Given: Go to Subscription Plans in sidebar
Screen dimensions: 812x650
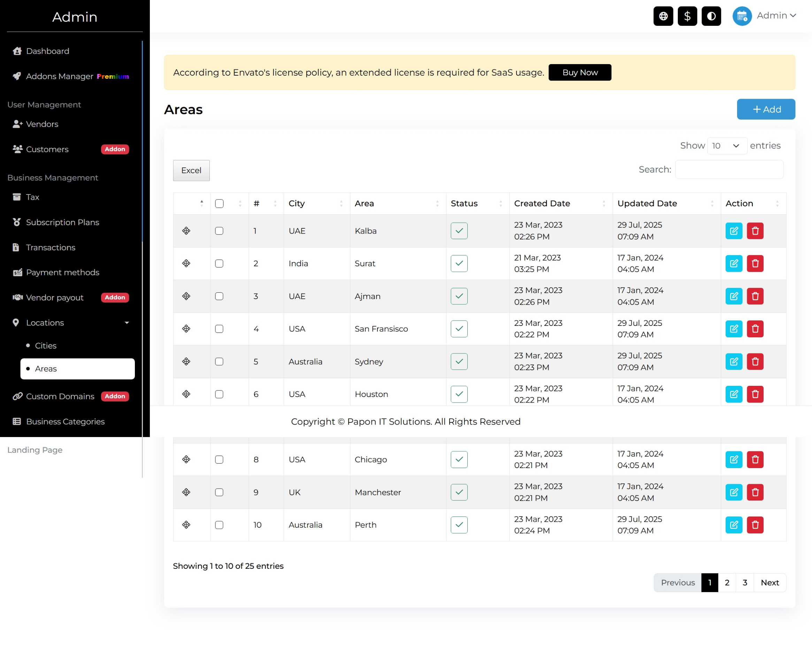Looking at the screenshot, I should tap(62, 222).
